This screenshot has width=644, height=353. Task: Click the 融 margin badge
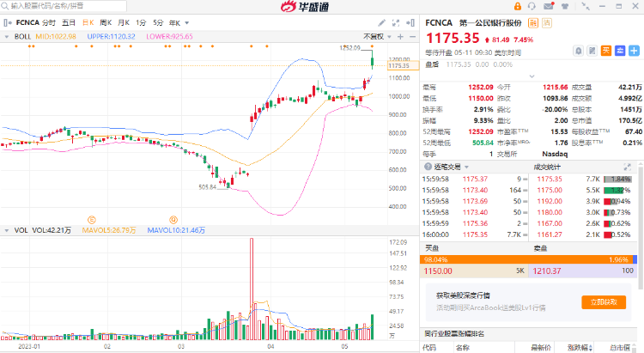tap(533, 23)
